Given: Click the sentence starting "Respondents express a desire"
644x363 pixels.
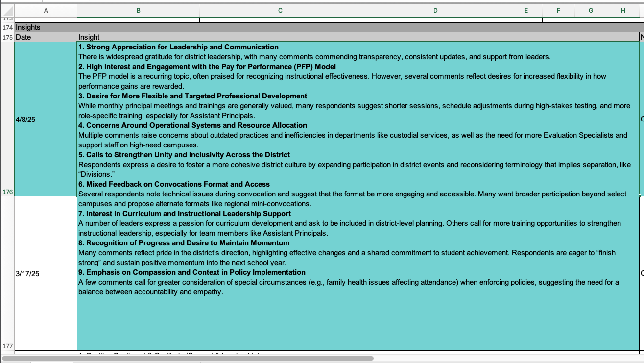Looking at the screenshot, I should tap(355, 169).
